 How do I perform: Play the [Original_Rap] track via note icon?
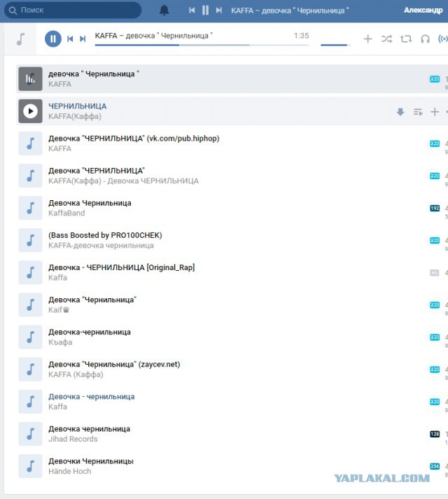pos(30,272)
